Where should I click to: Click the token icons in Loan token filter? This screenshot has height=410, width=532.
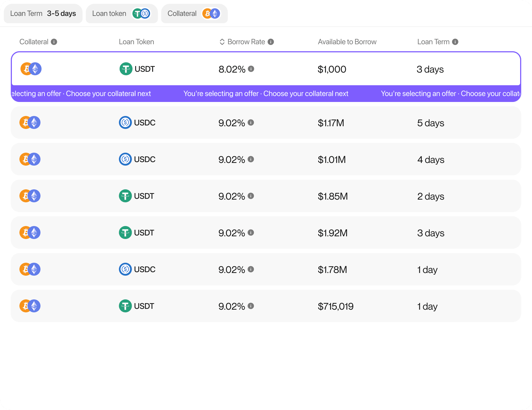pos(141,13)
